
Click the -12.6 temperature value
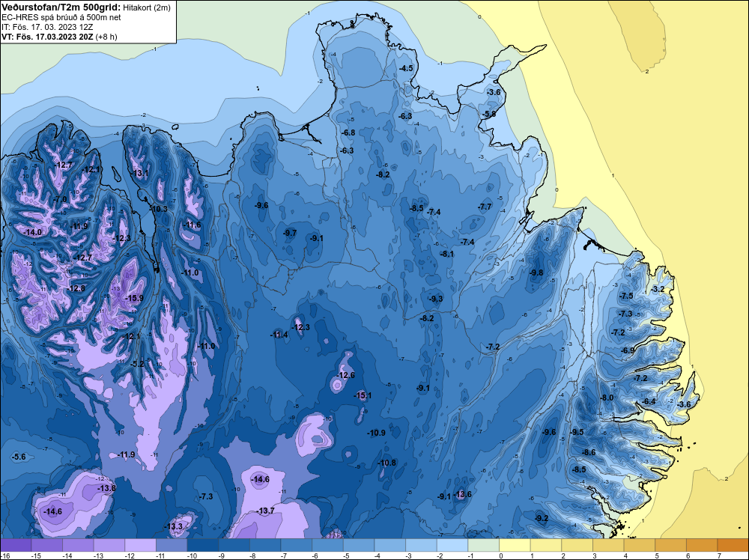click(346, 375)
